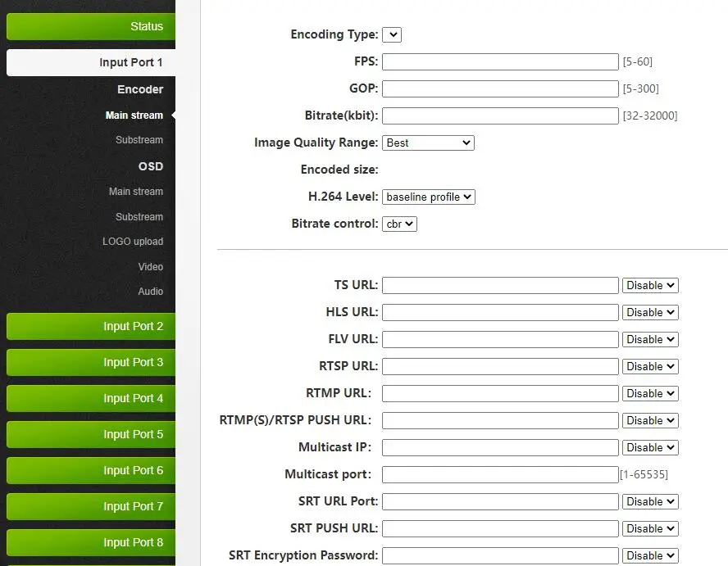Screen dimensions: 728x566
Task: Open the Input Port 2 settings
Action: pyautogui.click(x=90, y=326)
